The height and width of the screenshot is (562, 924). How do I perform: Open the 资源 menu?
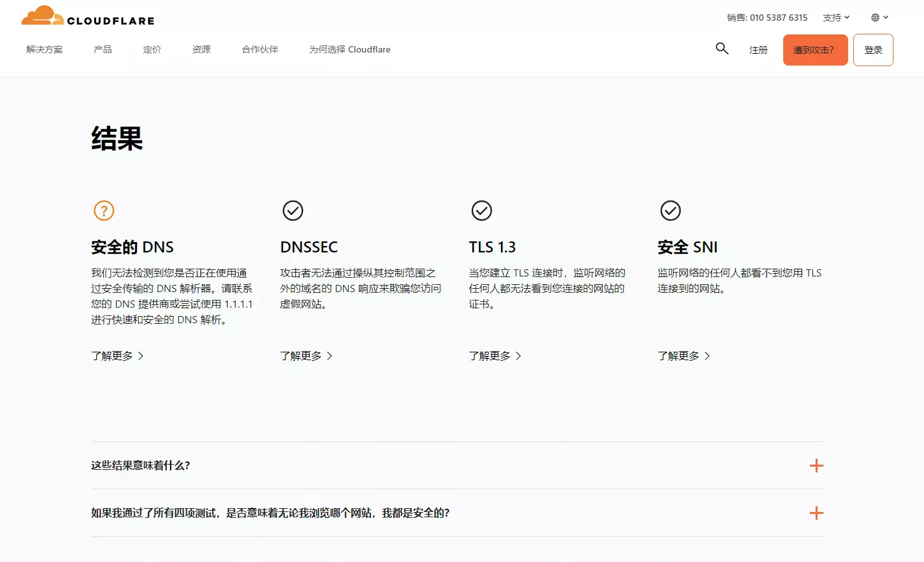click(201, 49)
